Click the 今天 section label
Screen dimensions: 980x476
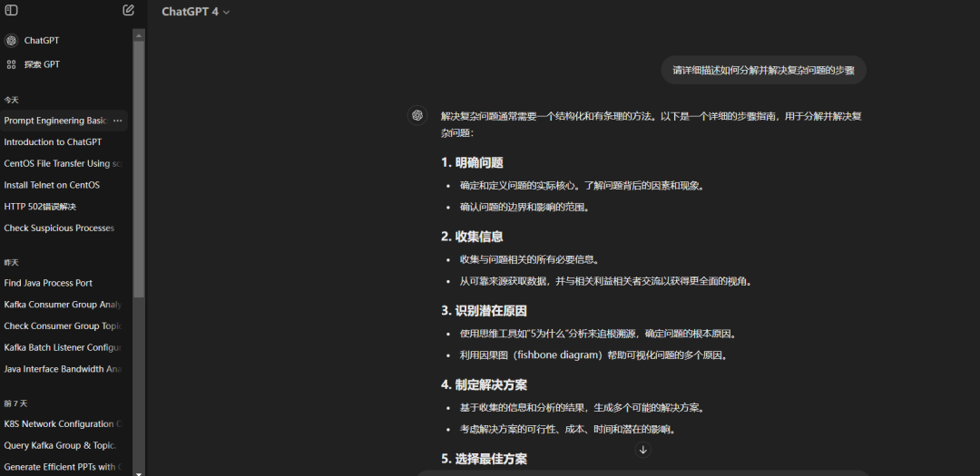(11, 100)
